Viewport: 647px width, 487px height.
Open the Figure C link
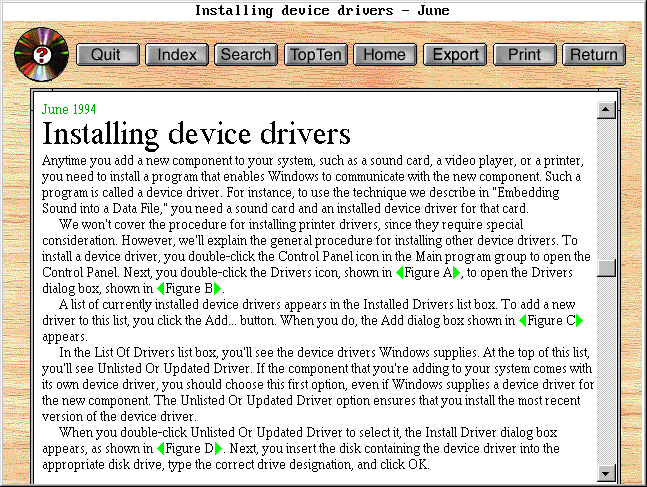pos(551,321)
